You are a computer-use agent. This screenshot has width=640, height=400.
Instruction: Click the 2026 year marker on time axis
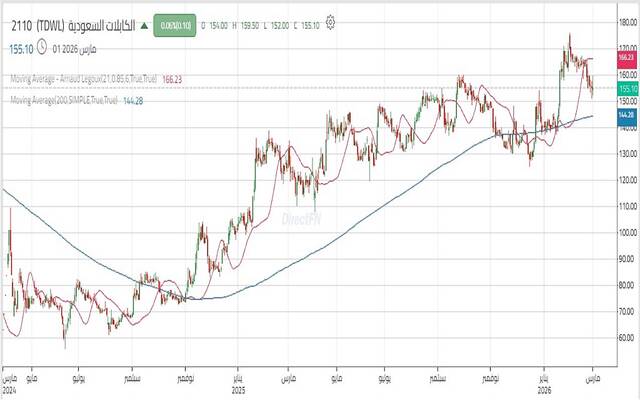point(545,391)
